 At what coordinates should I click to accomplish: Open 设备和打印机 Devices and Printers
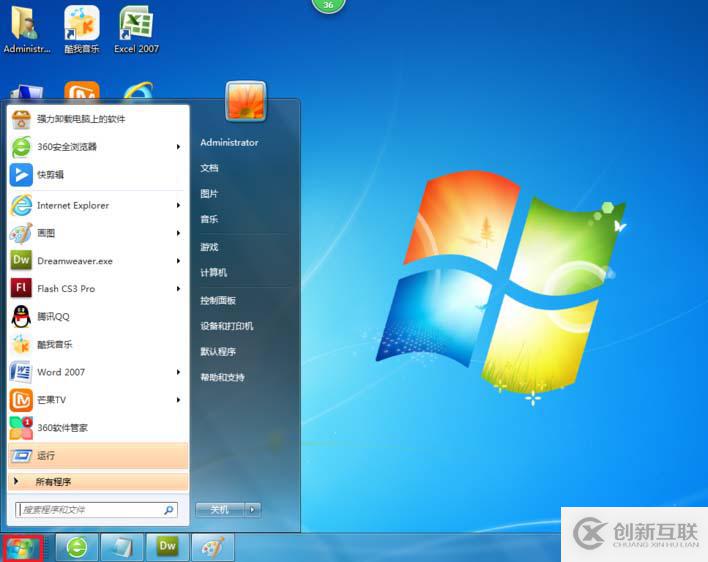click(227, 326)
